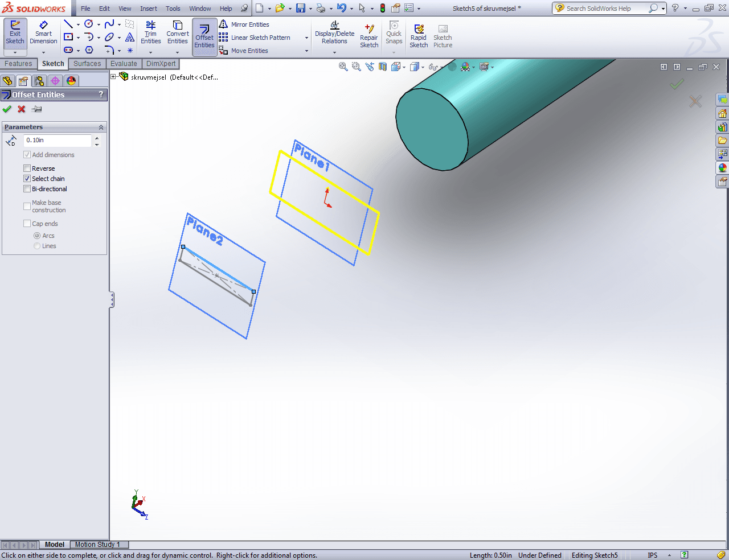Expand the skruvmejsel design tree node
This screenshot has width=729, height=560.
tap(114, 77)
